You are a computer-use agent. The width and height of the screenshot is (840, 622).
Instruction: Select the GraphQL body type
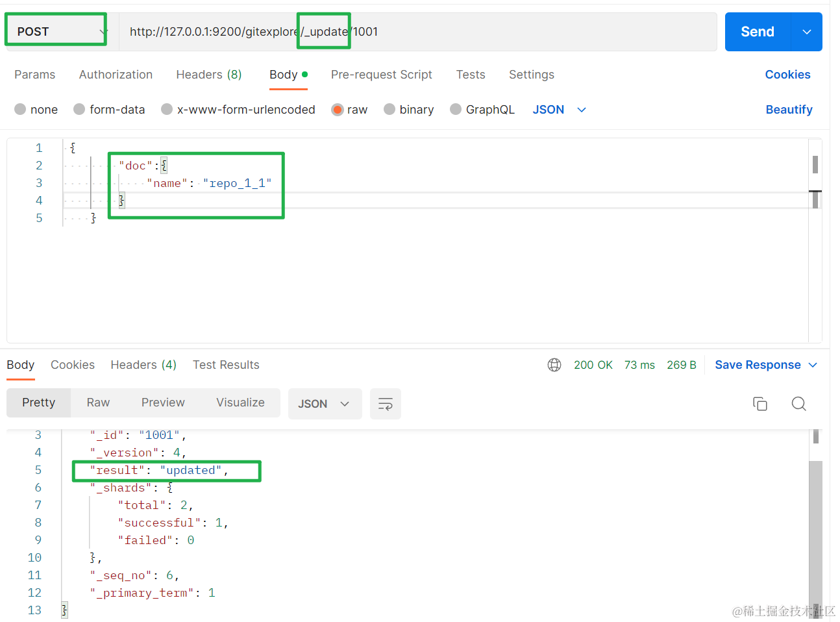[x=482, y=110]
